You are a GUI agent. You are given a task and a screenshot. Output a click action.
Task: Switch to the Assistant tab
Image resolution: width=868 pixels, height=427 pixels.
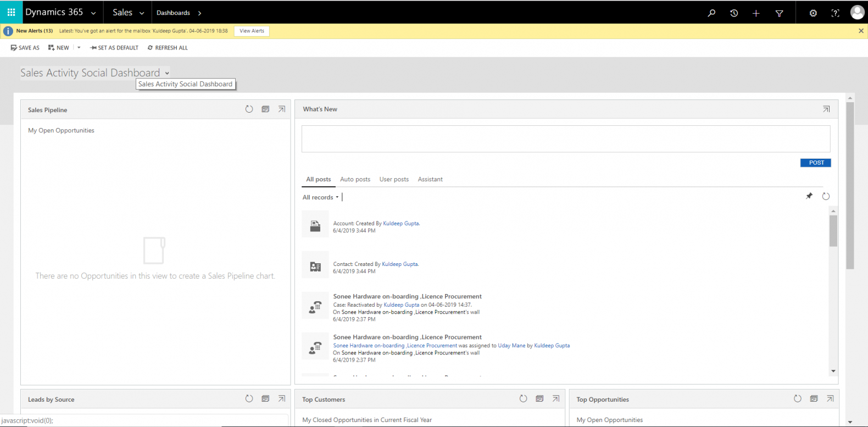point(430,179)
